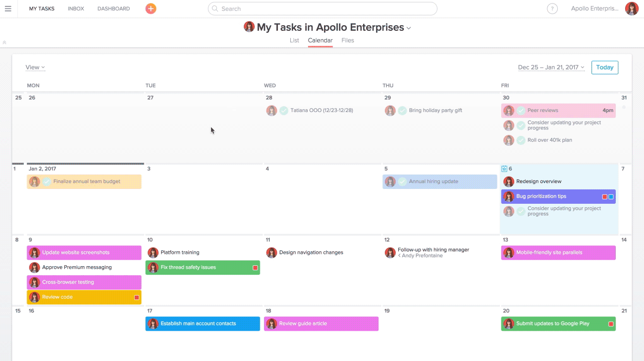644x361 pixels.
Task: Select the Calendar tab
Action: coord(320,40)
